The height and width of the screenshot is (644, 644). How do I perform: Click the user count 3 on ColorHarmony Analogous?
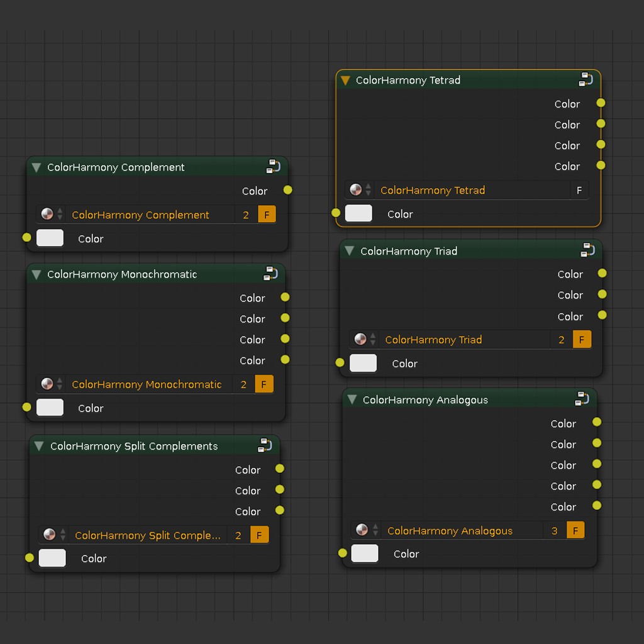[x=554, y=530]
